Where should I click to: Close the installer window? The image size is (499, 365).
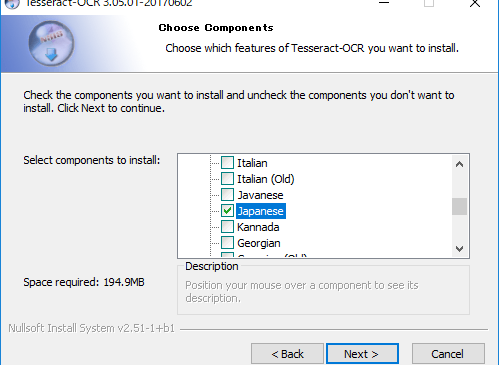point(475,3)
